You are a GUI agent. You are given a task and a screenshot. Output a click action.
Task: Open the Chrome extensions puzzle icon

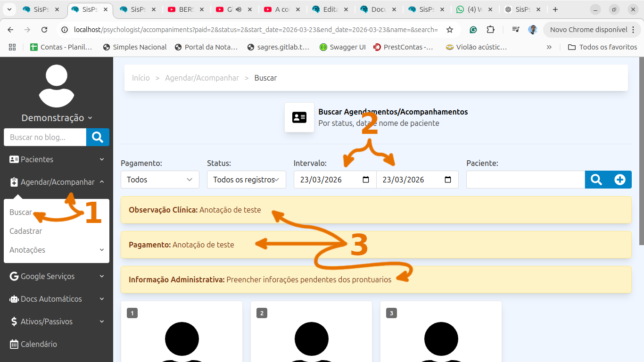[x=490, y=30]
